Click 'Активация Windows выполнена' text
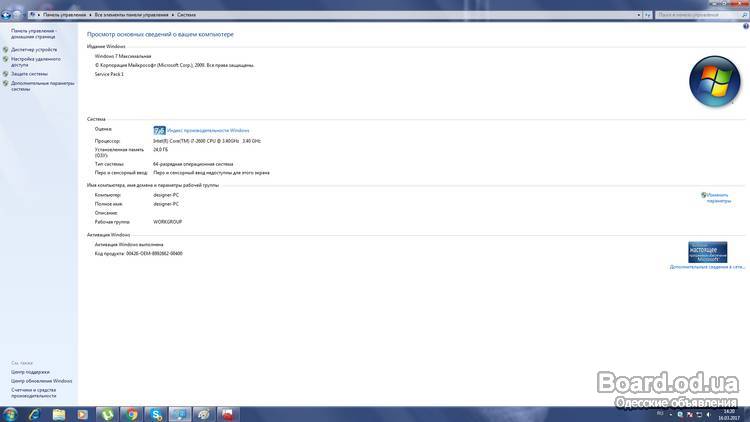The image size is (750, 422). click(129, 244)
